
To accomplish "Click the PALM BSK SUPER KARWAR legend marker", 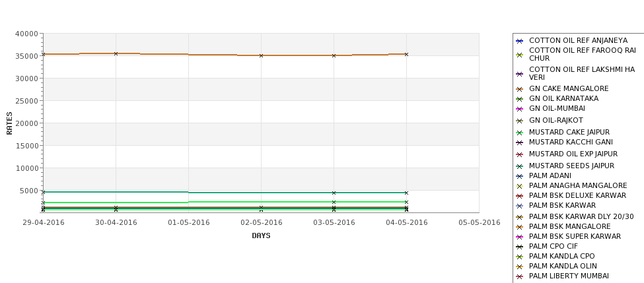I will tap(520, 237).
